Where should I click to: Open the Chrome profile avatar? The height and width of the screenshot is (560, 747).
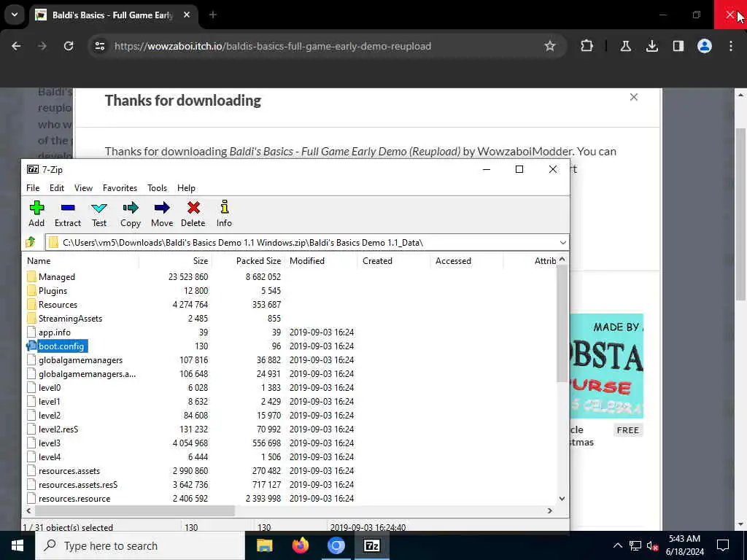click(x=705, y=46)
